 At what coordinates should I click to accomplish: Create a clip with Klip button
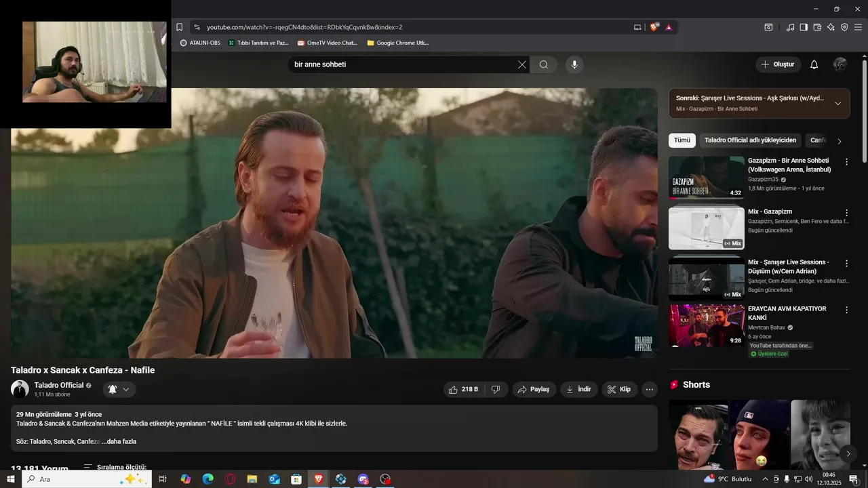click(619, 389)
